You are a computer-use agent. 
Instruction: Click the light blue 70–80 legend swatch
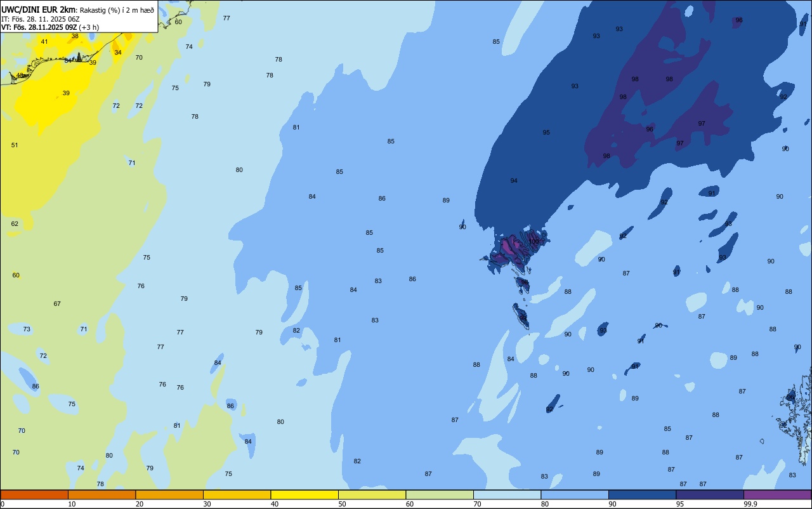pos(507,494)
